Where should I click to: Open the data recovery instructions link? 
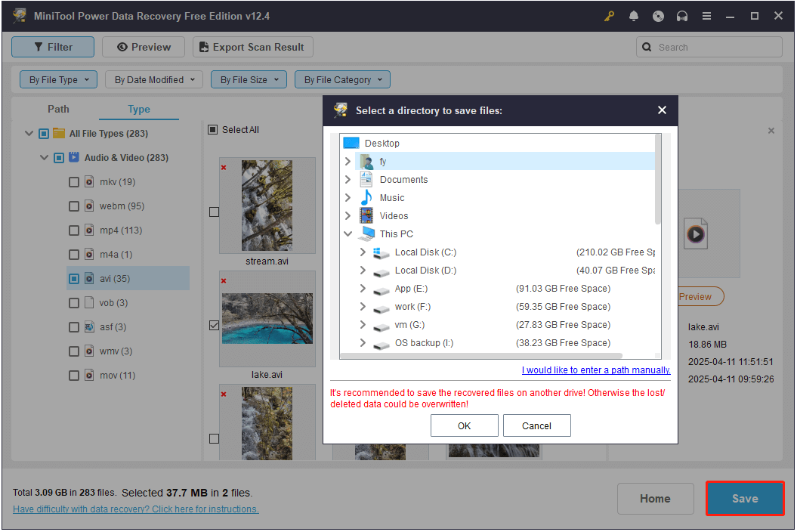pos(136,509)
